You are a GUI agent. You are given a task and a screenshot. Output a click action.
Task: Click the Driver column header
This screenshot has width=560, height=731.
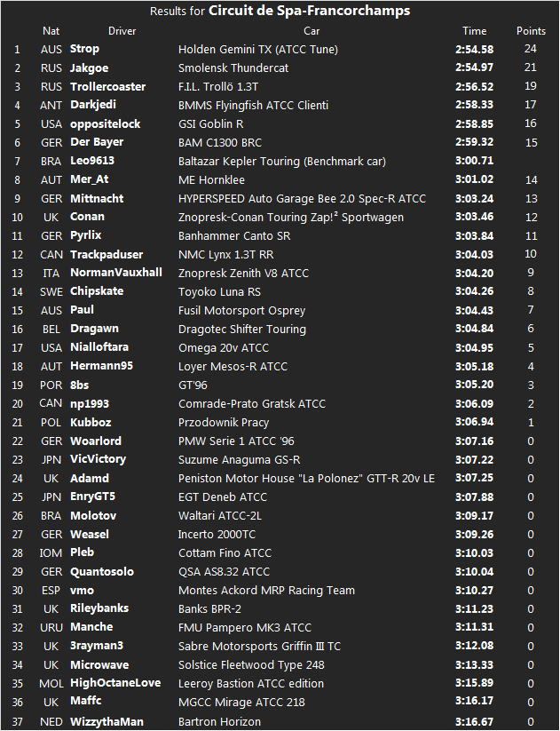[122, 31]
